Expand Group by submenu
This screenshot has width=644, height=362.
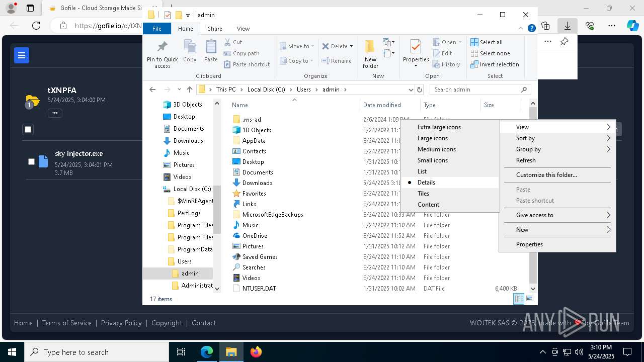pyautogui.click(x=557, y=149)
